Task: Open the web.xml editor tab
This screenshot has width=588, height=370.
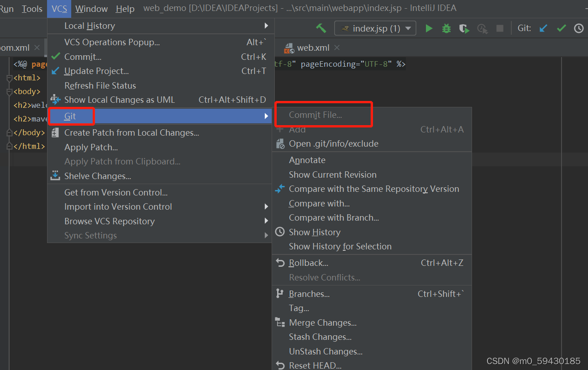Action: (x=313, y=48)
